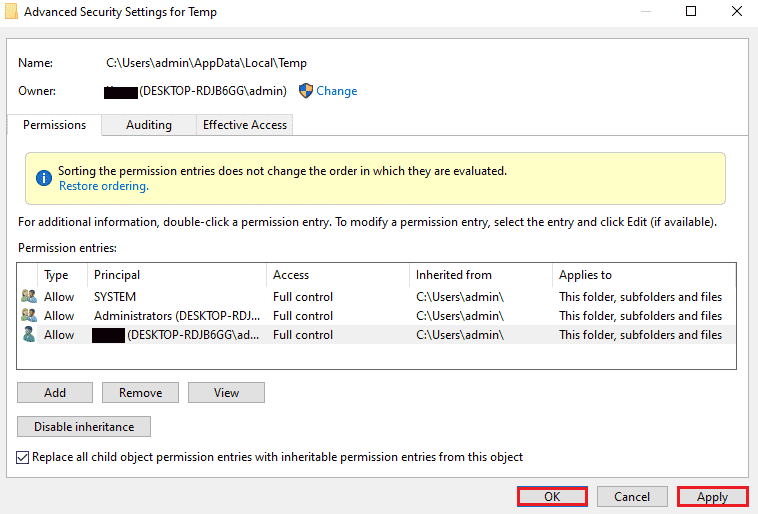Sort by the Inherited from column header
The image size is (758, 514).
[481, 275]
